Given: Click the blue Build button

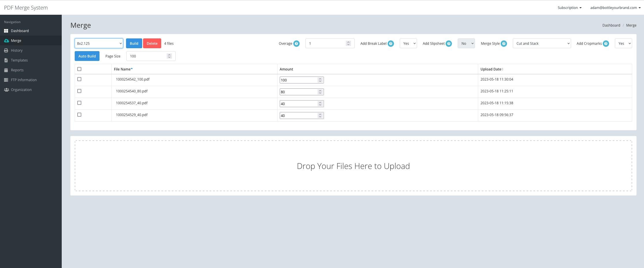Looking at the screenshot, I should [134, 43].
